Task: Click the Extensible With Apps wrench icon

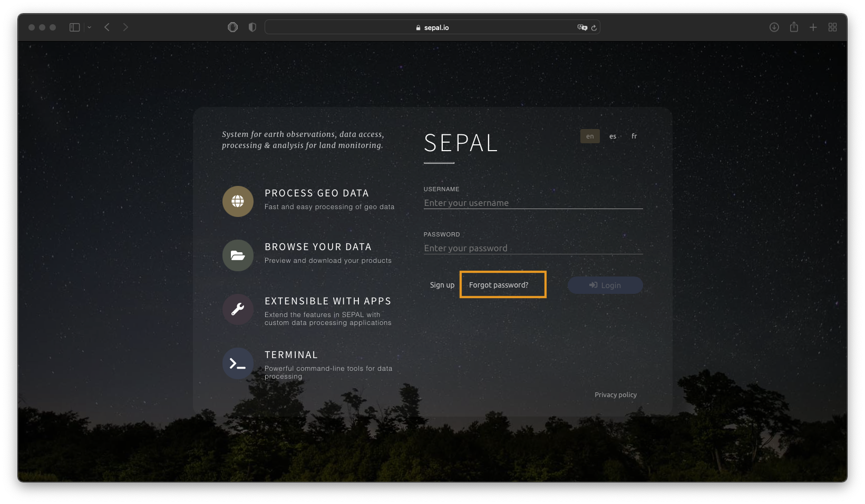Action: point(238,309)
